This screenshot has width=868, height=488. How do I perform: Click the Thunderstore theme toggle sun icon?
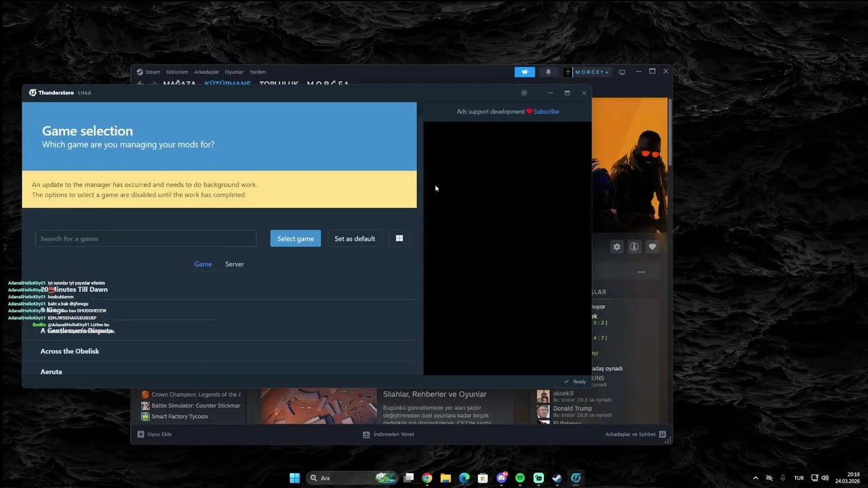point(524,93)
